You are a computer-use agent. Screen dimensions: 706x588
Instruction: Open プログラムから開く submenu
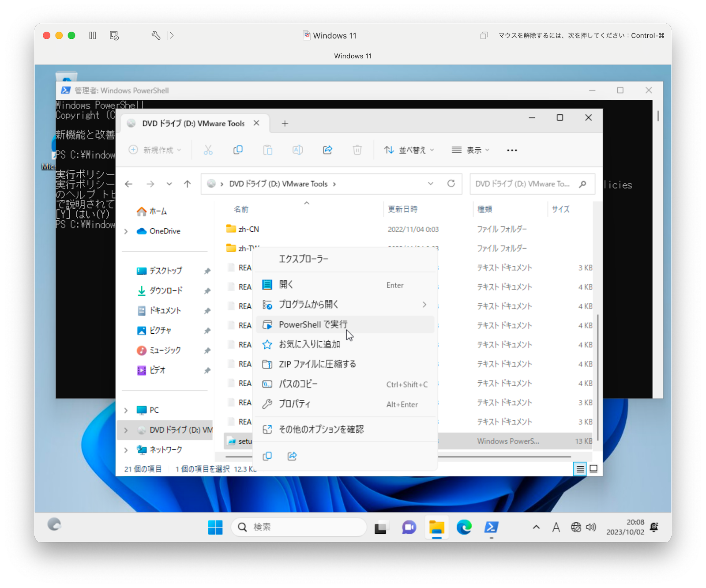pos(345,305)
